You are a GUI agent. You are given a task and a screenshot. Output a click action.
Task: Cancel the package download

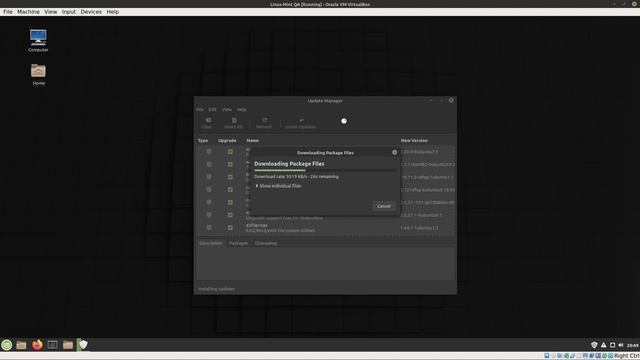click(x=384, y=206)
